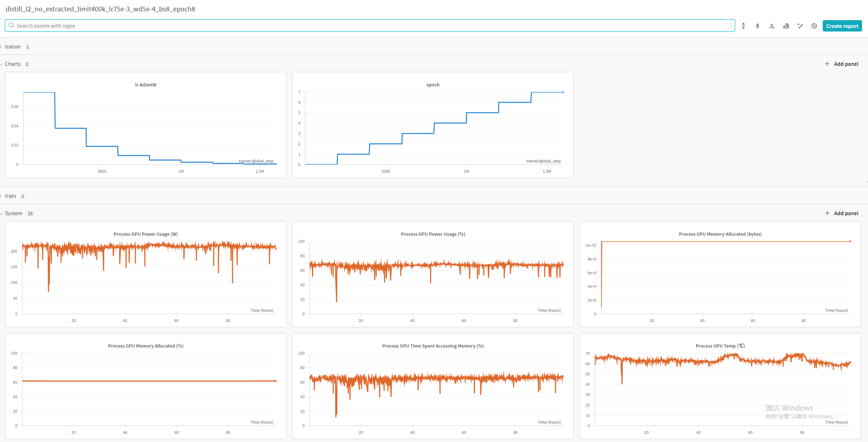Select Process GPU Temp chart

tap(720, 386)
